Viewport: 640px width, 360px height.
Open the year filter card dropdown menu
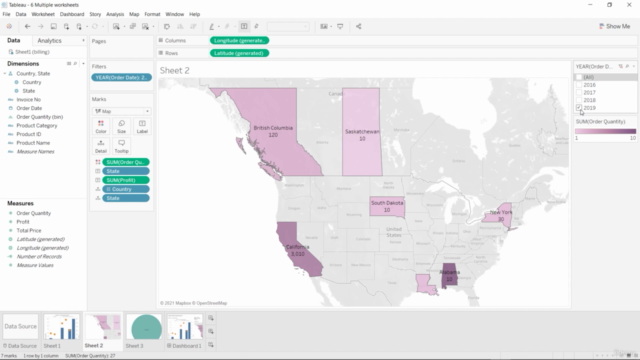(634, 66)
